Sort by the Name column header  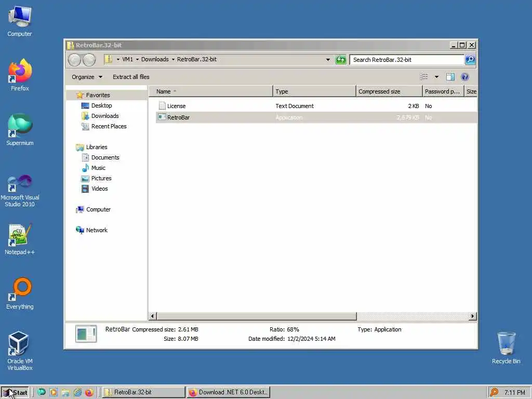pos(211,91)
